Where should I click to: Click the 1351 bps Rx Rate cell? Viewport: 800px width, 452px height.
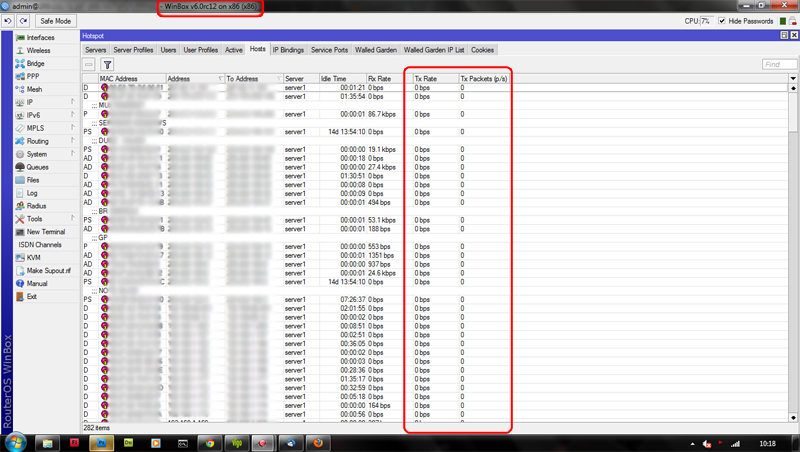click(x=381, y=256)
